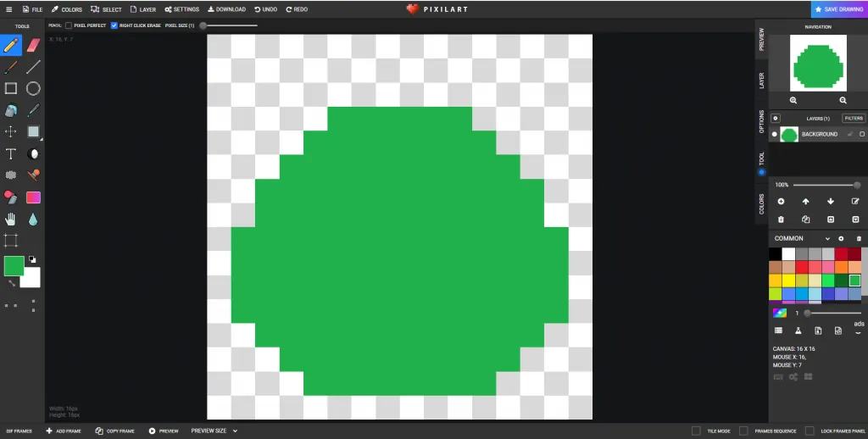Open the Select menu
The height and width of the screenshot is (439, 868).
[x=106, y=9]
